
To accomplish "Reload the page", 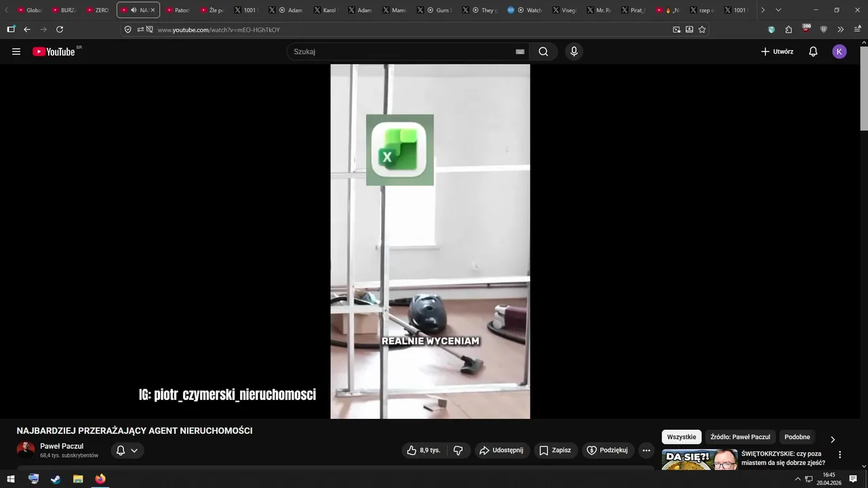I will tap(60, 30).
